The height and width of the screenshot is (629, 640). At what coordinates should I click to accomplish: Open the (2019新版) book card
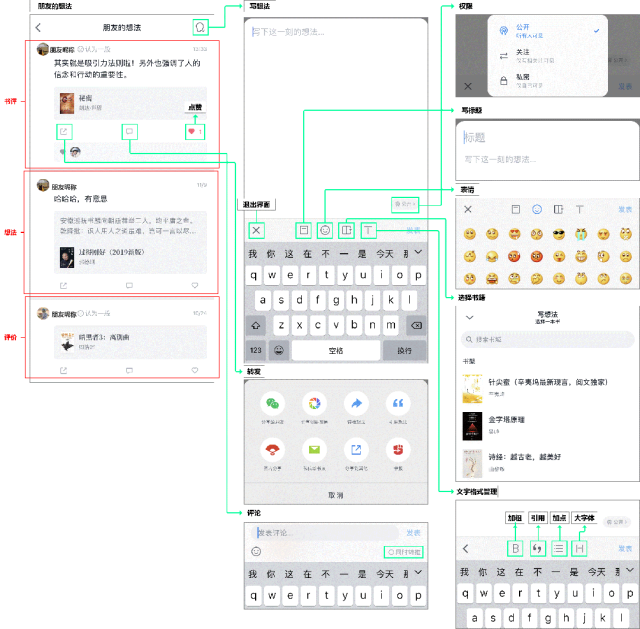(130, 257)
